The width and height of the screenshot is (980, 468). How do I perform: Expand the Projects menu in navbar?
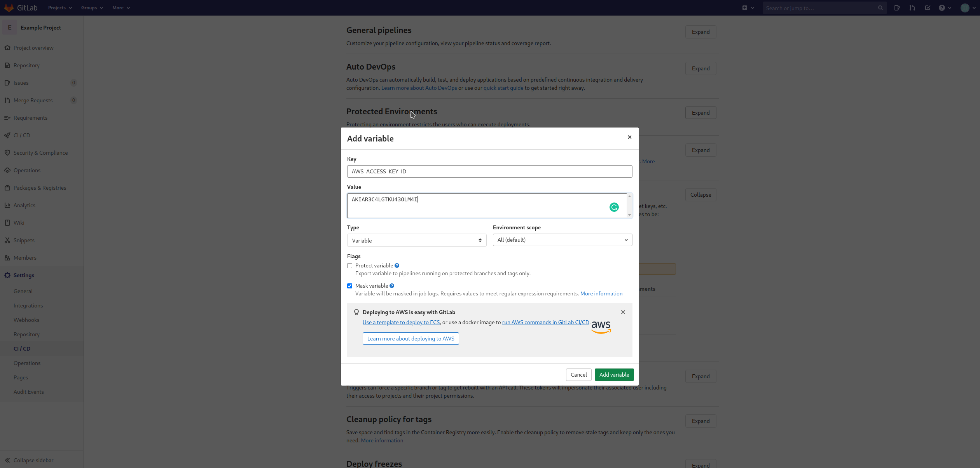click(60, 8)
